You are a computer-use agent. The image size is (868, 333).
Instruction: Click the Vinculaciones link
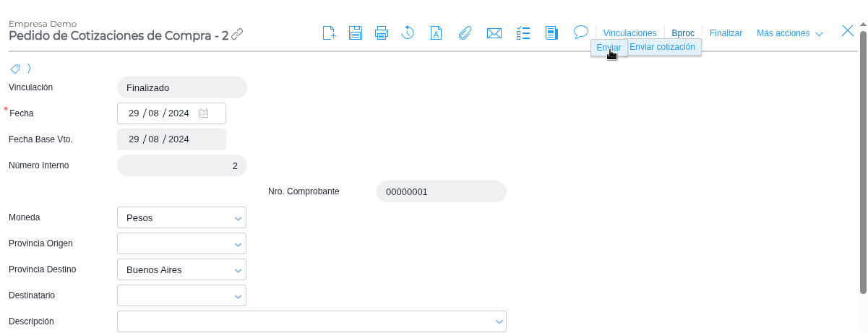coord(629,33)
